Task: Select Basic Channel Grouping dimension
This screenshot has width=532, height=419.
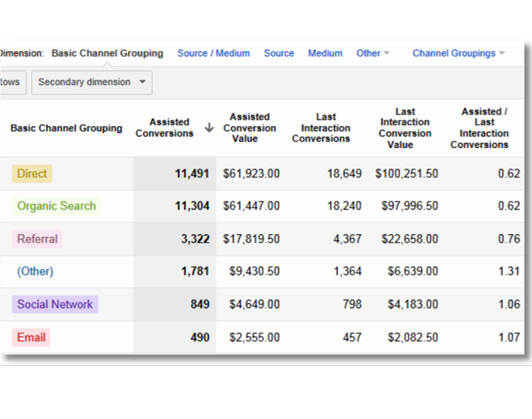Action: pos(107,53)
